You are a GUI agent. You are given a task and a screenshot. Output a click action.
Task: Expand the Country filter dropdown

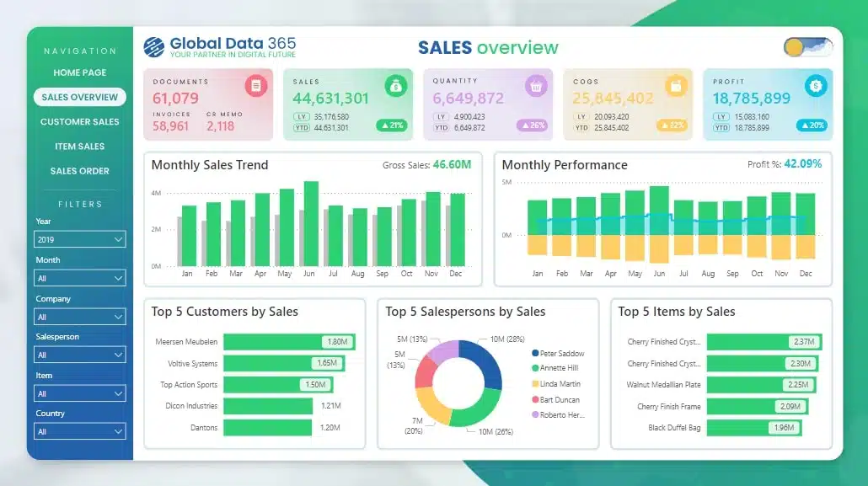[x=80, y=432]
